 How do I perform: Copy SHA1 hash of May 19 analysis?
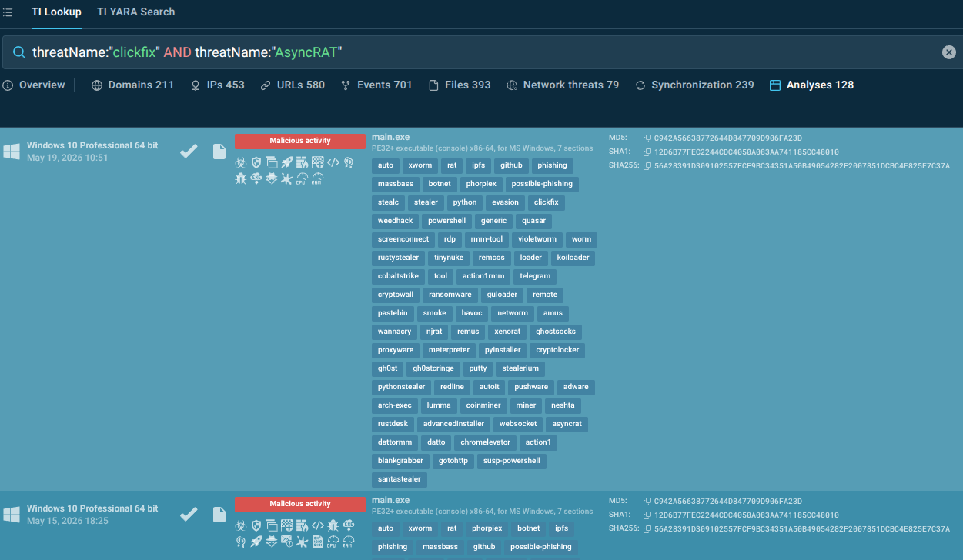647,152
